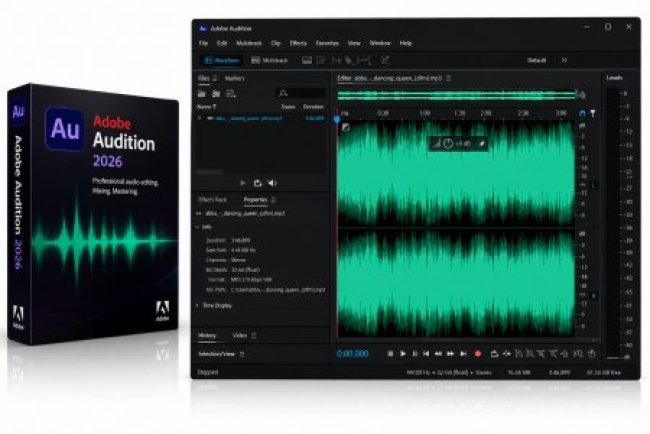Viewport: 650px width, 434px height.
Task: Toggle the blue snapping magnet icon
Action: [x=582, y=113]
